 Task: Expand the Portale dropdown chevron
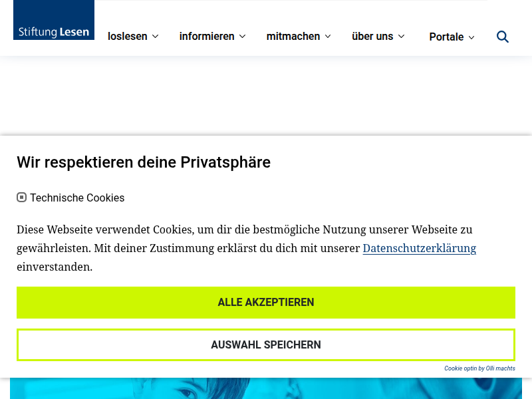point(471,37)
